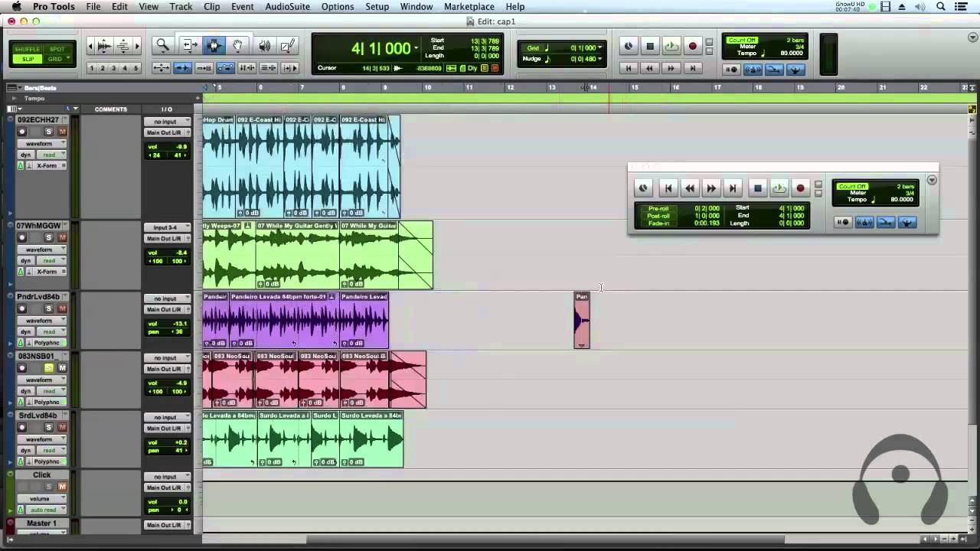Mute the Click track
The image size is (980, 551).
point(62,487)
